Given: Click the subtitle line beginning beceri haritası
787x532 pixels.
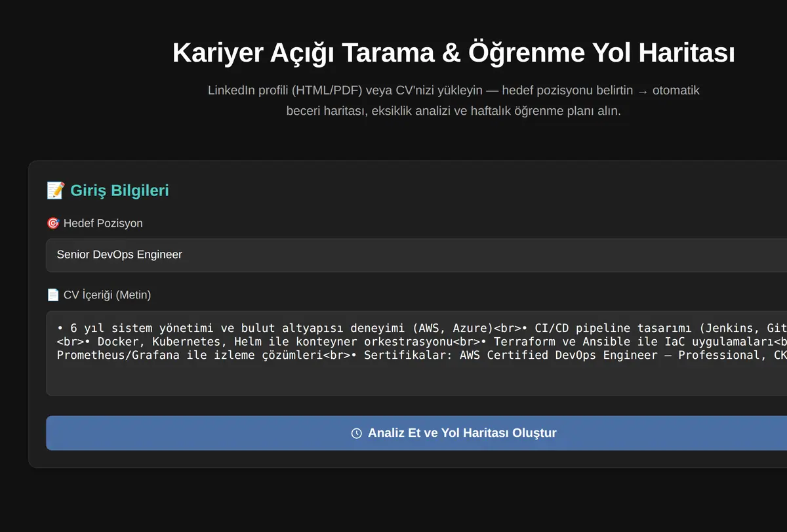Looking at the screenshot, I should pyautogui.click(x=453, y=111).
